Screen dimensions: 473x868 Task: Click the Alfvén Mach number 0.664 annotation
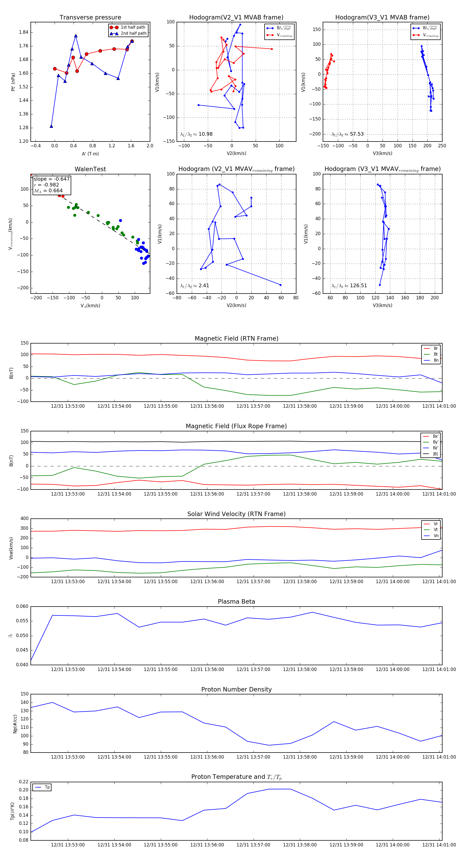pyautogui.click(x=48, y=191)
